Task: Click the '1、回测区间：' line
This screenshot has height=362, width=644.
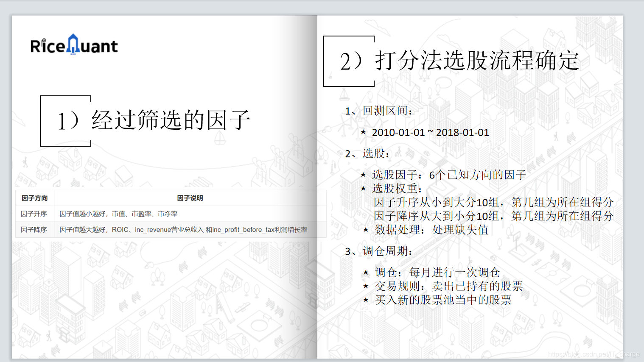Action: [379, 111]
